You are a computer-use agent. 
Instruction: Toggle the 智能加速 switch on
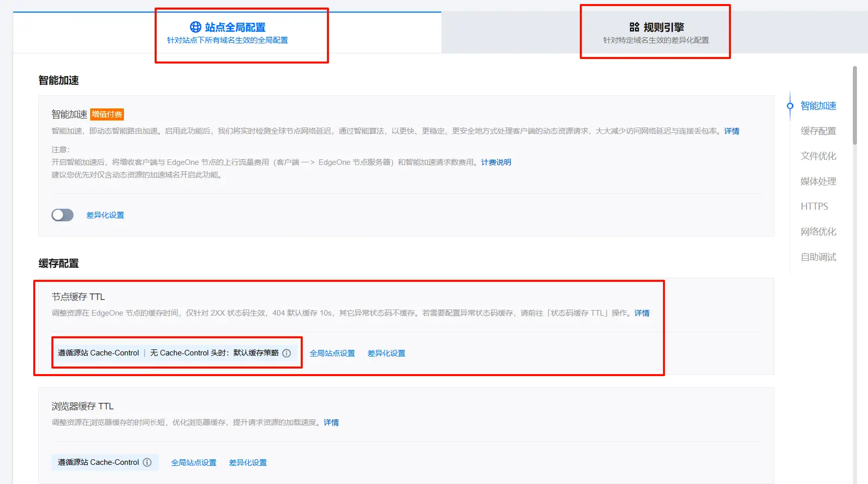[62, 215]
